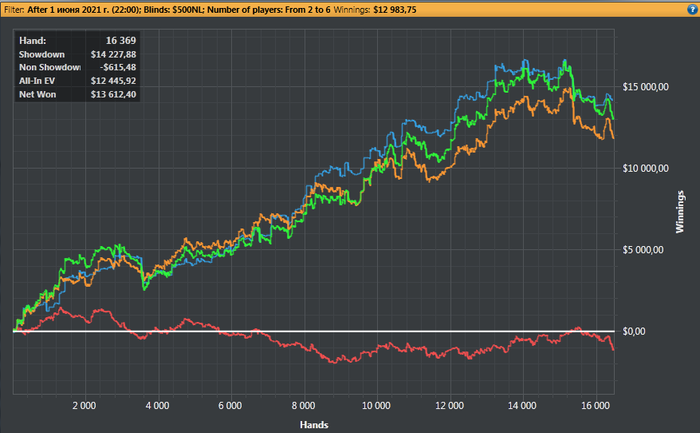Click the end of the red non-showdown line
Image resolution: width=700 pixels, height=433 pixels.
613,349
